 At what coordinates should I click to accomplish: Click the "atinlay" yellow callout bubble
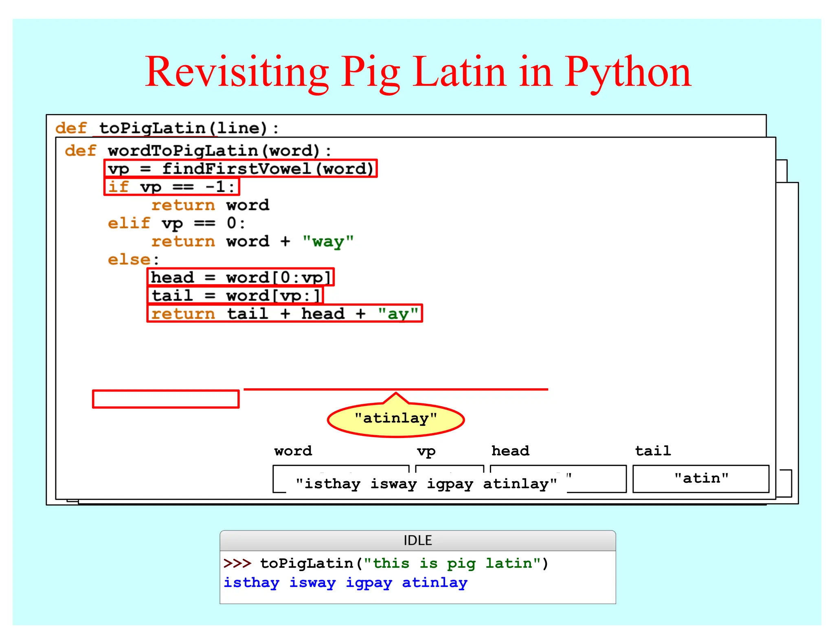coord(396,419)
